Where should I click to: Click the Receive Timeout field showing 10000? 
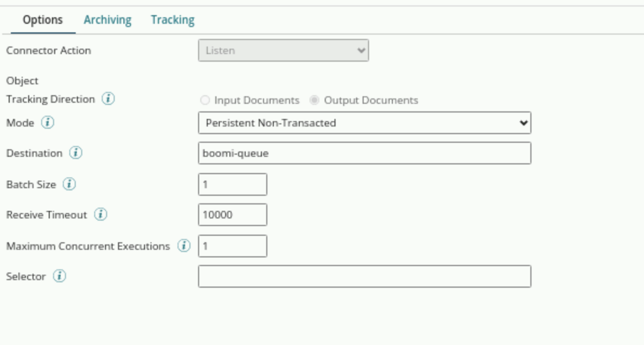(x=232, y=215)
